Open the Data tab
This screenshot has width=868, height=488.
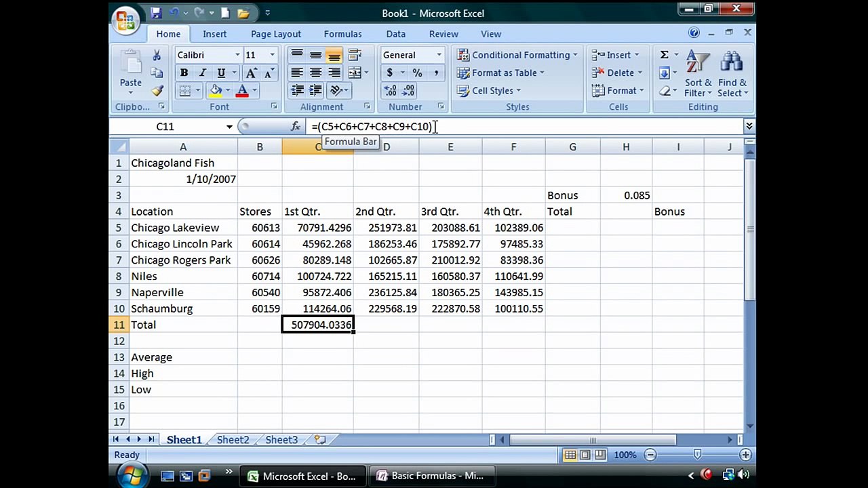click(396, 34)
